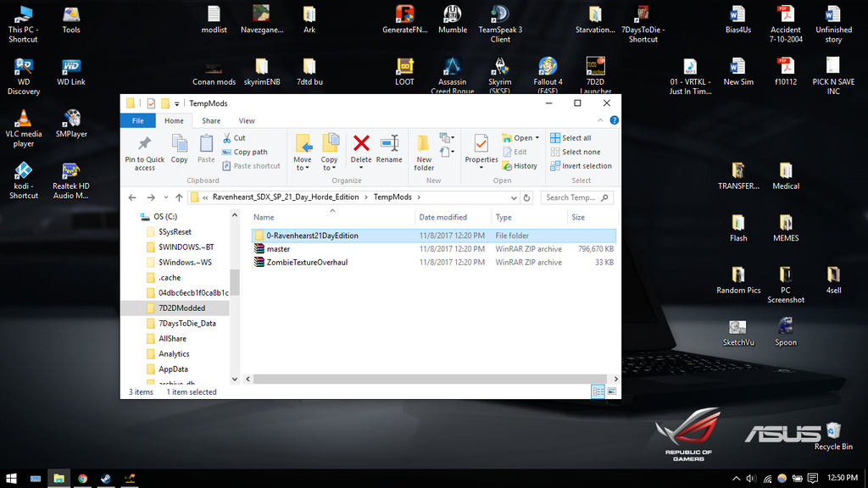Click the TempMods breadcrumb segment
This screenshot has width=868, height=488.
coord(392,197)
